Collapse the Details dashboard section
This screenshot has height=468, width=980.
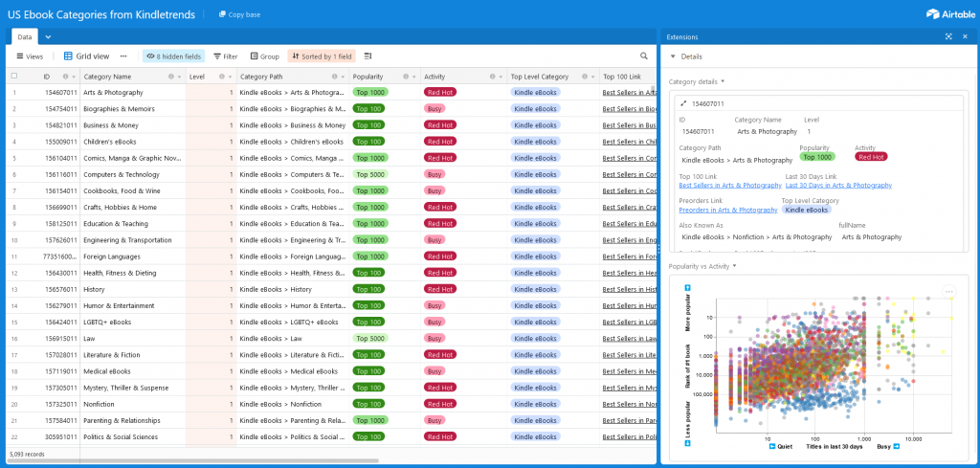click(673, 56)
